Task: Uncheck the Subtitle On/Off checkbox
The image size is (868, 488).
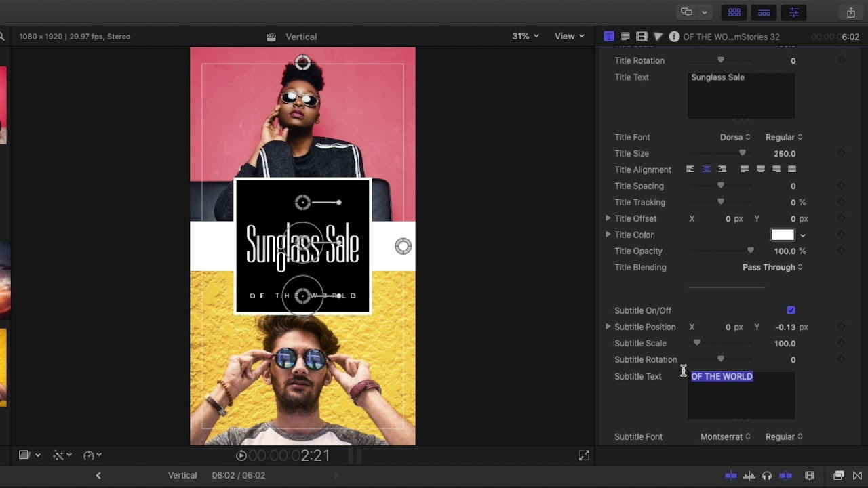Action: click(x=791, y=310)
